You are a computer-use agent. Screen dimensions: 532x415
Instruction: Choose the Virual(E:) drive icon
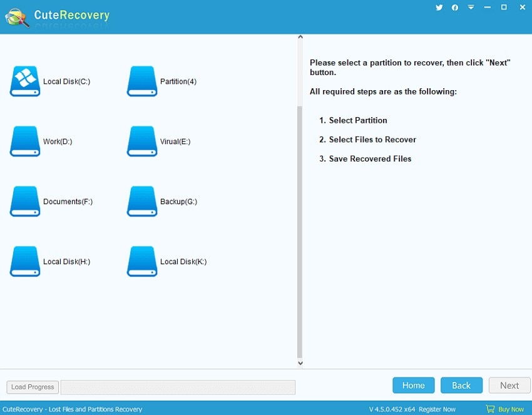click(142, 141)
